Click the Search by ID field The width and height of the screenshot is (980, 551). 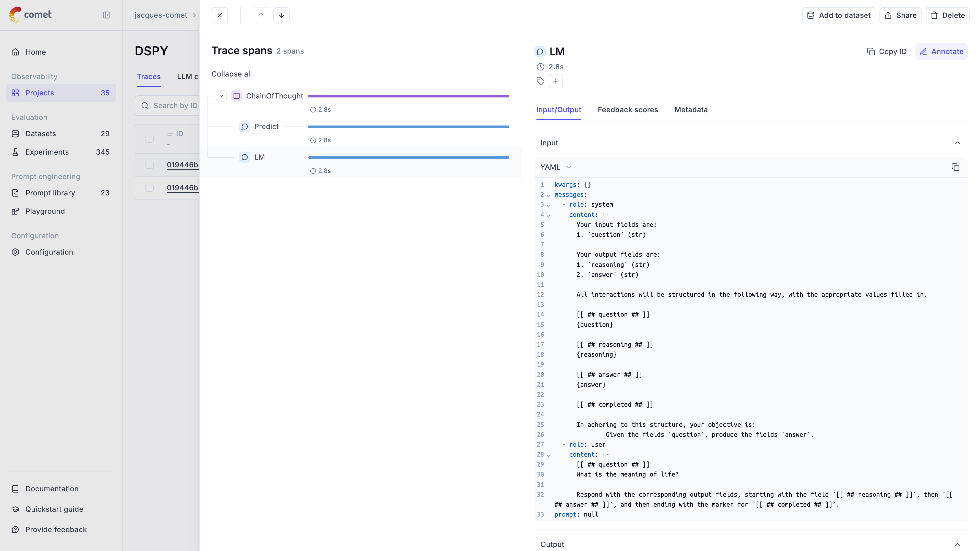tap(175, 106)
